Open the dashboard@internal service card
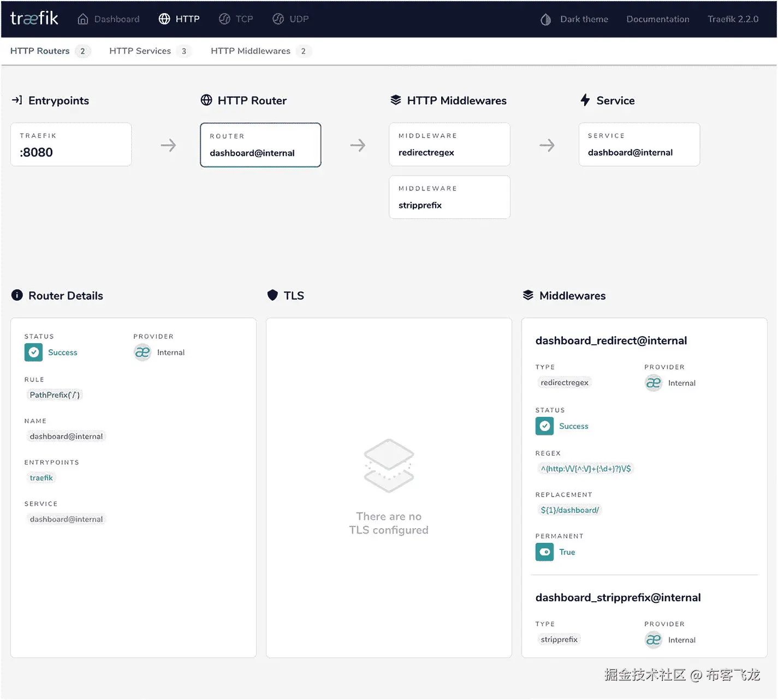Viewport: 778px width, 700px height. click(639, 145)
